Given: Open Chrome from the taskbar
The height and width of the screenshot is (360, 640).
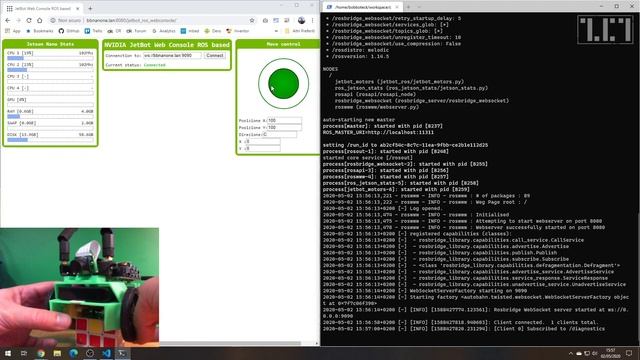Looking at the screenshot, I should click(40, 353).
